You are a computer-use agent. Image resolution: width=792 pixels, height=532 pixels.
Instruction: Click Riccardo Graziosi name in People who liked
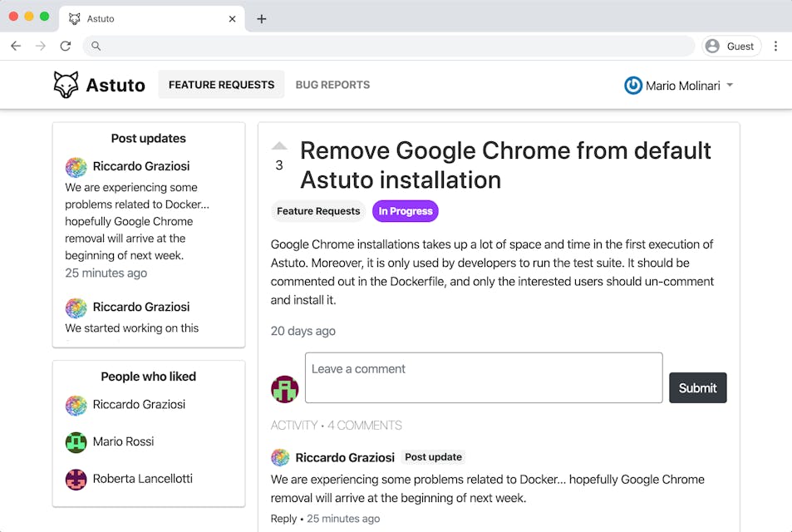click(x=139, y=404)
